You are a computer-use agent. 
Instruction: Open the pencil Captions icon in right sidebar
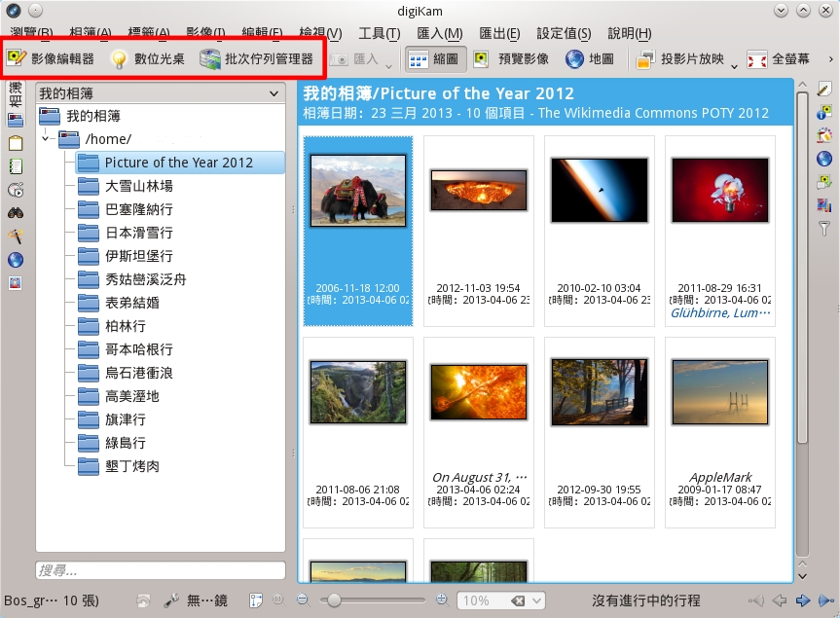coord(823,90)
